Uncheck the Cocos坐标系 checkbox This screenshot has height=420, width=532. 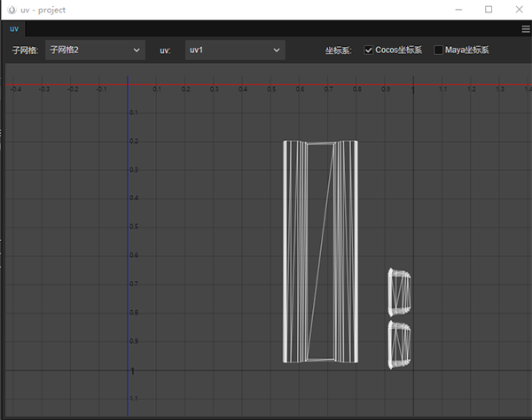(368, 51)
